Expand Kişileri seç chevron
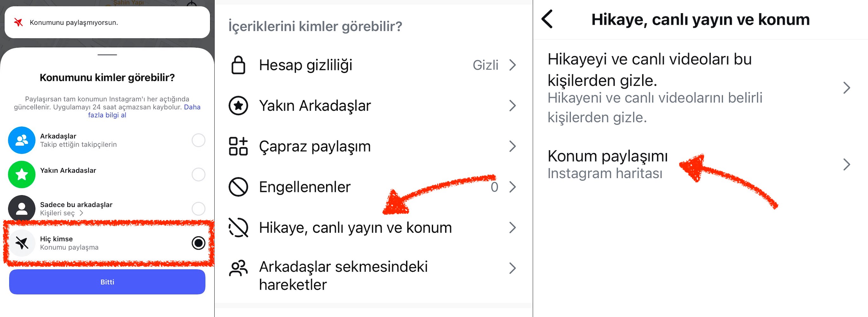The width and height of the screenshot is (868, 317). [x=81, y=213]
